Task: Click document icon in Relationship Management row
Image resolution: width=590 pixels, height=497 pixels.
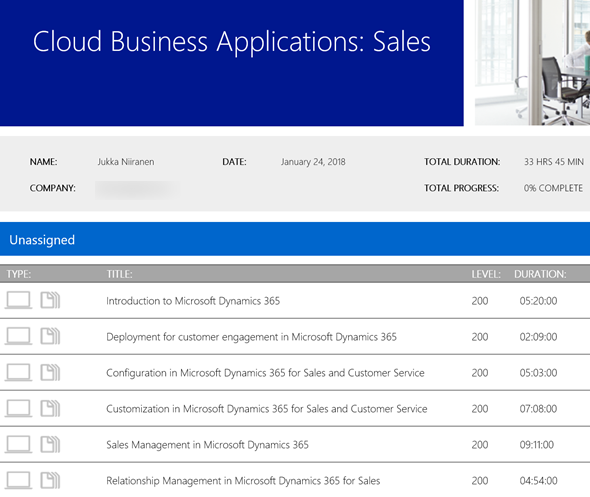Action: [50, 480]
